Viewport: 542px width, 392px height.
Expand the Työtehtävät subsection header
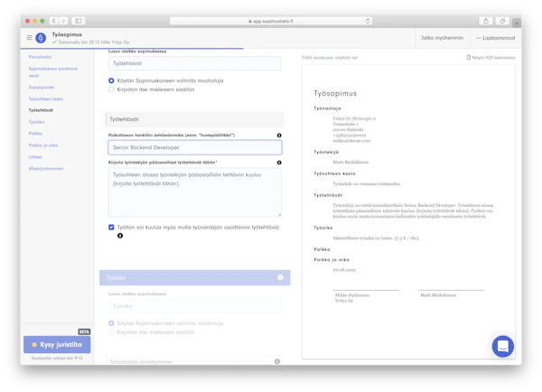click(x=195, y=119)
